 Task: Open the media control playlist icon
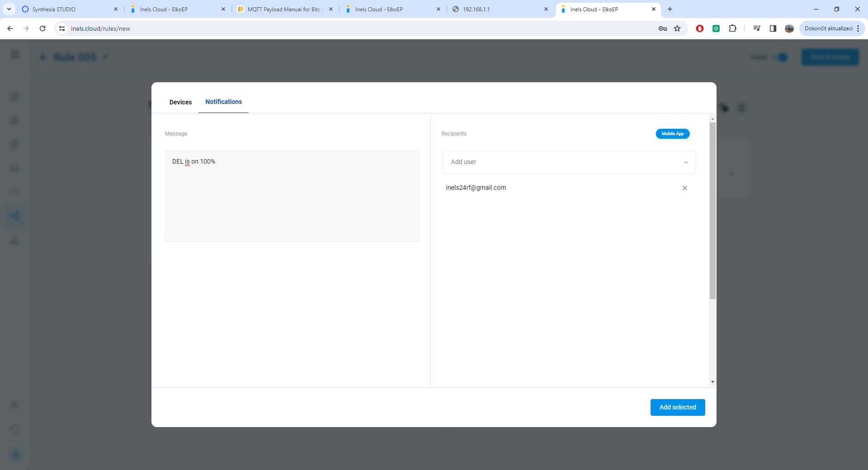coord(757,28)
